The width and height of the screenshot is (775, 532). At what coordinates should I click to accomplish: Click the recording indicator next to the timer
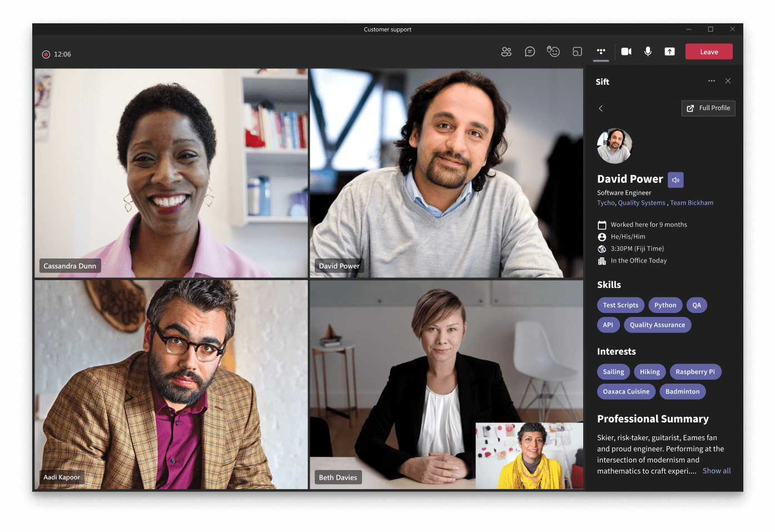(46, 54)
